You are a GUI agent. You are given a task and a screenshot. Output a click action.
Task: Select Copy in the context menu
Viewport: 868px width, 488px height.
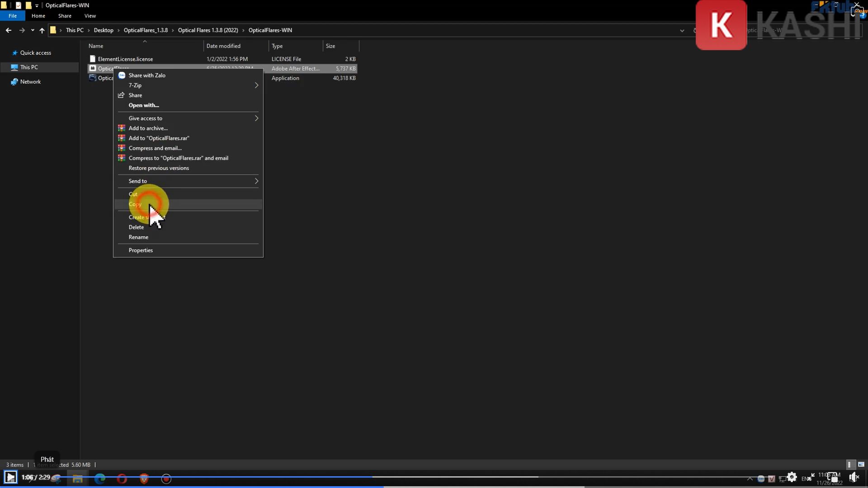(135, 204)
